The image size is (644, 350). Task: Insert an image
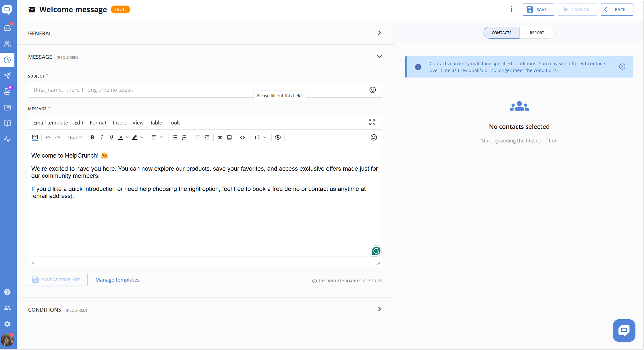(229, 137)
